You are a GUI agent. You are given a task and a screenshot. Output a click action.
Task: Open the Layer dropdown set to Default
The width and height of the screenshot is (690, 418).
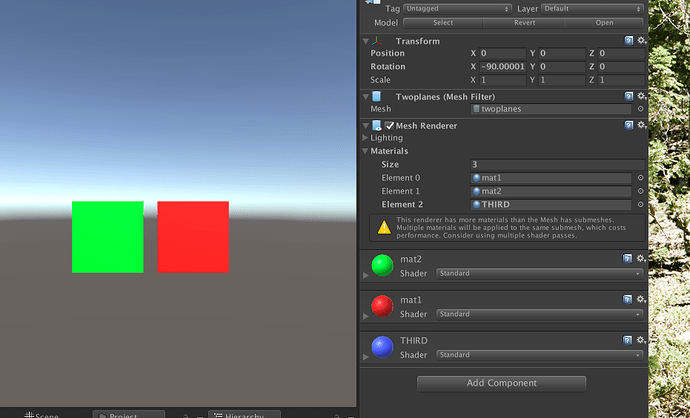tap(592, 8)
